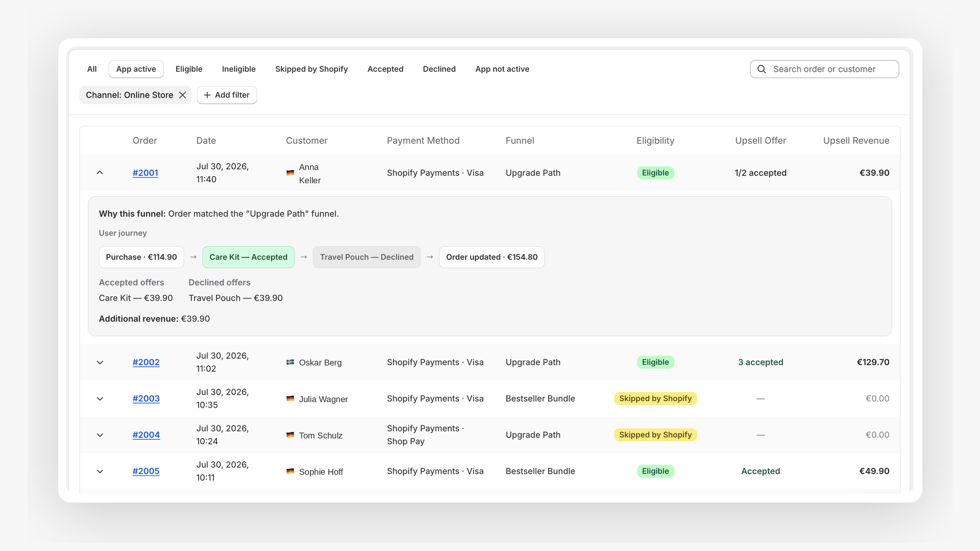
Task: Switch to App not active tab
Action: click(x=502, y=69)
